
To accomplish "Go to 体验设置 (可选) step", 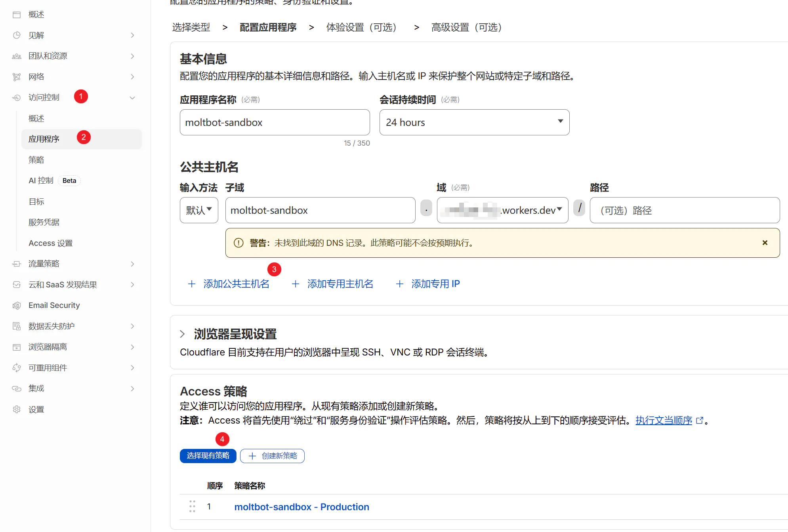I will coord(361,27).
